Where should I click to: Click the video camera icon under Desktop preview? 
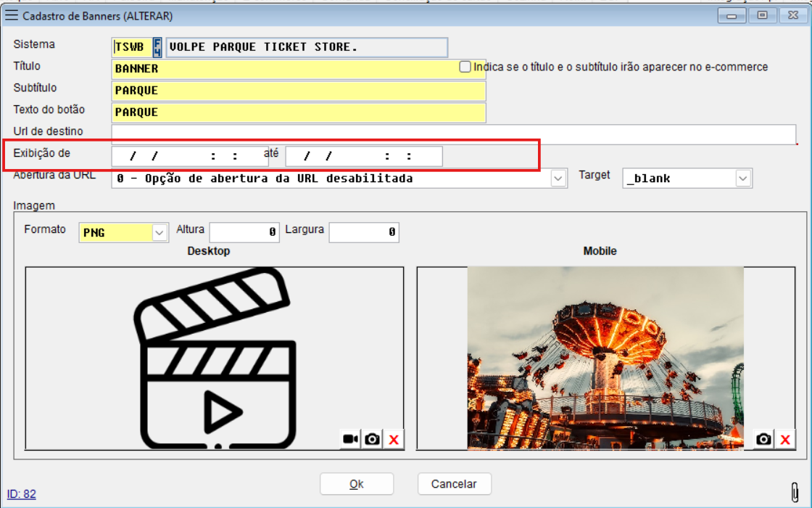(351, 439)
